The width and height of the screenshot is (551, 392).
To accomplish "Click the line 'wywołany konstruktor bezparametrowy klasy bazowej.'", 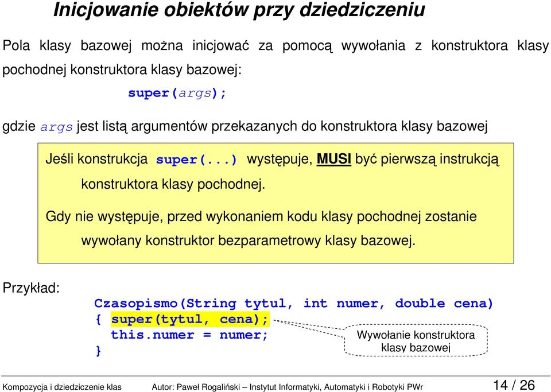I will (x=249, y=241).
